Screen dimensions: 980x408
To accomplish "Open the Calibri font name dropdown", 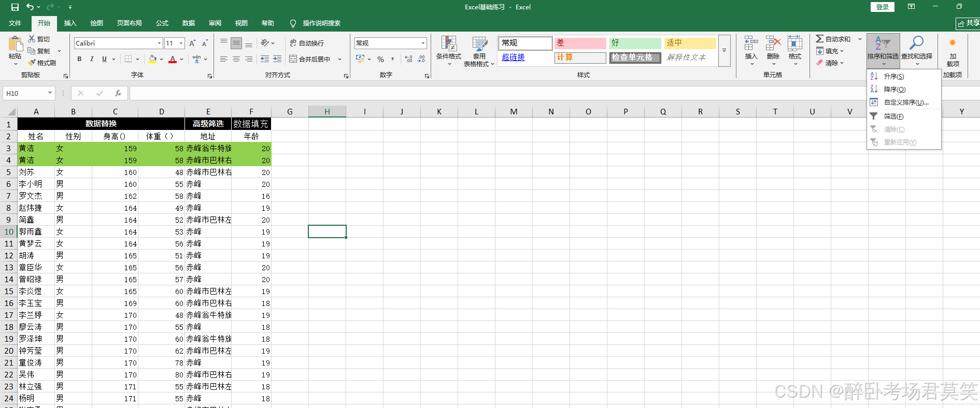I will [x=159, y=43].
